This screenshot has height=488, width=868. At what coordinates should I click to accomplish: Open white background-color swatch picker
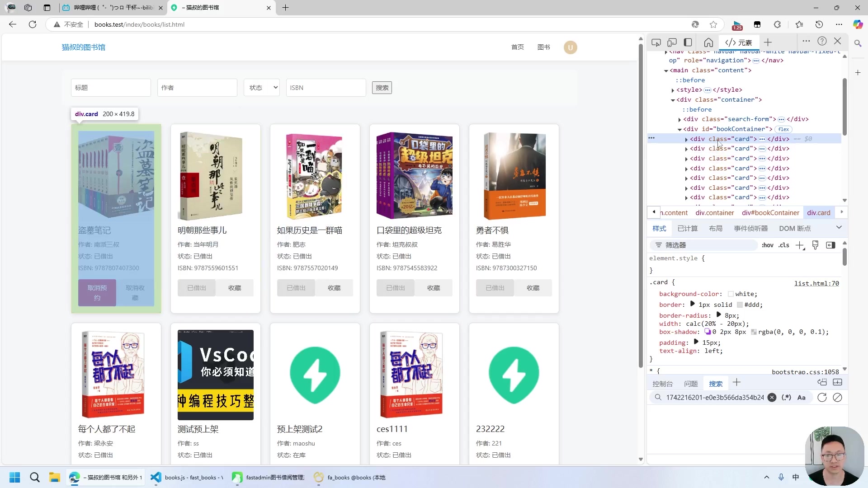(731, 294)
